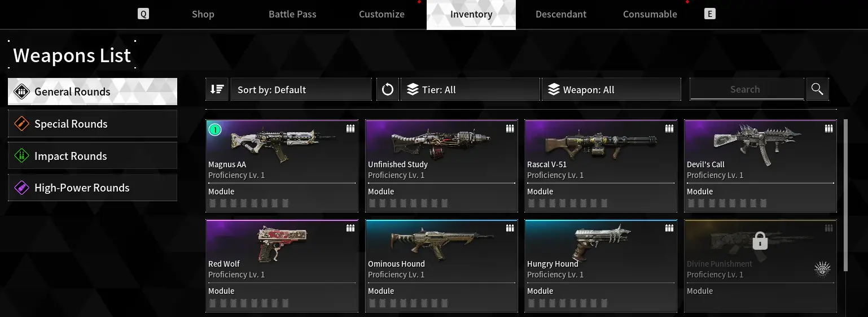Open the Tier: All filter dropdown
This screenshot has width=868, height=317.
[x=470, y=89]
